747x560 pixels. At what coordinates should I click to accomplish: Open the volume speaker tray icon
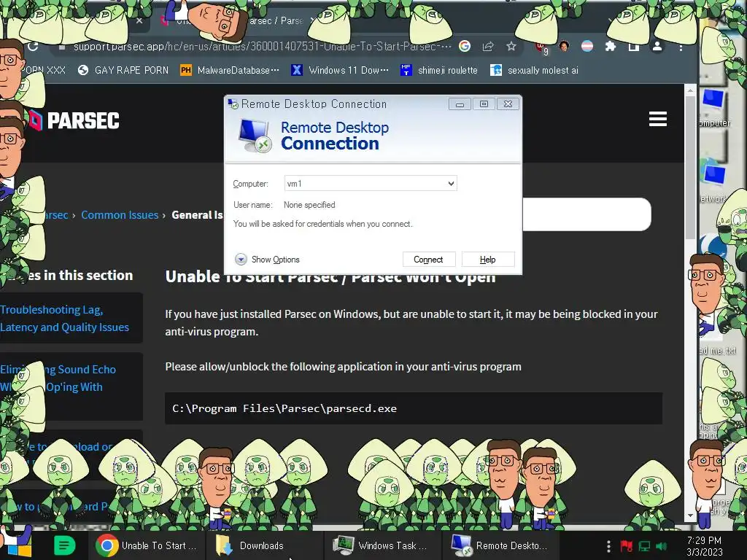click(662, 546)
